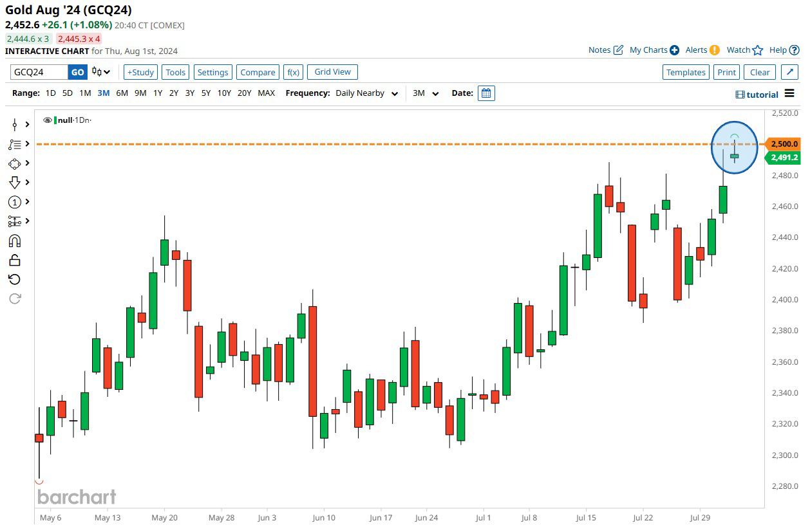Expand the shape tool options chevron
The image size is (810, 532).
pos(28,163)
